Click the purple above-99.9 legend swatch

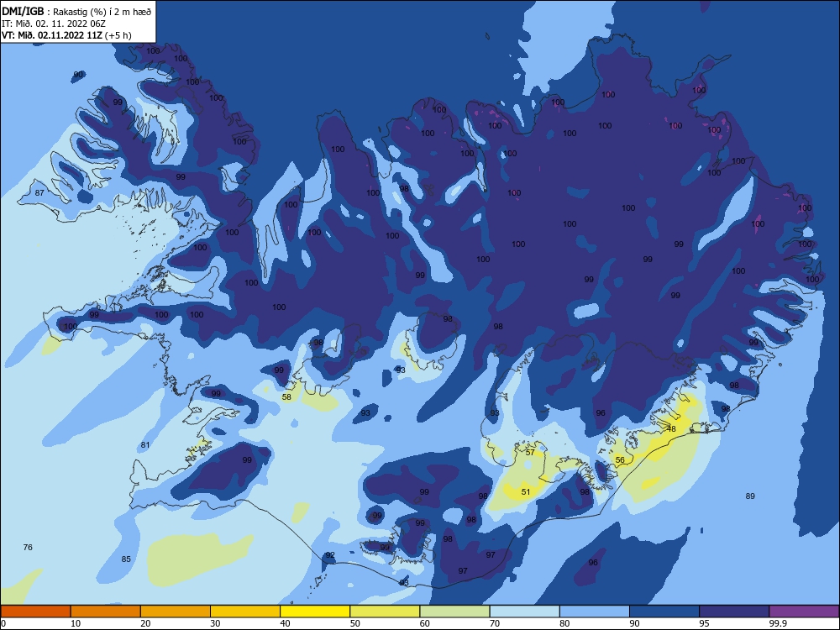(x=804, y=612)
